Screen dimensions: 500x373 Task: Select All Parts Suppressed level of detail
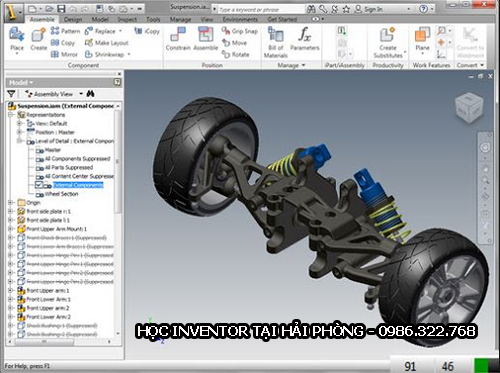click(x=69, y=167)
